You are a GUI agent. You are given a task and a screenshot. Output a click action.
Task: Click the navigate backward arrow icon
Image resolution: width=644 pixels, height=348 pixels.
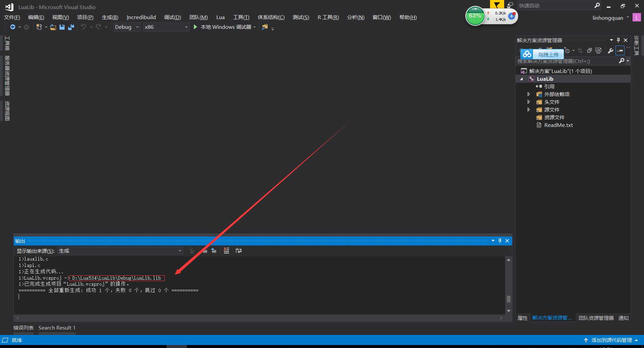(13, 27)
